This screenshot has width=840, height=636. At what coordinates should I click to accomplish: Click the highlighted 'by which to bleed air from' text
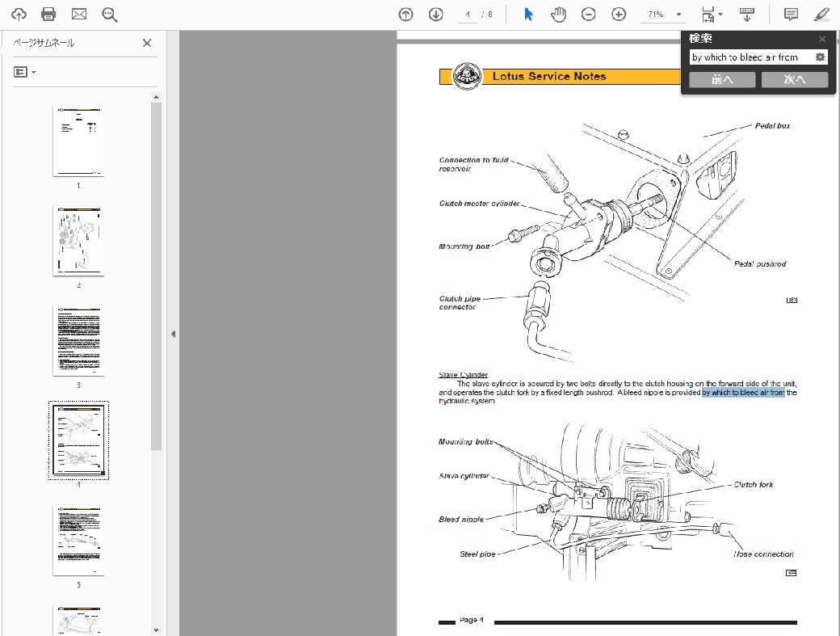tap(743, 392)
